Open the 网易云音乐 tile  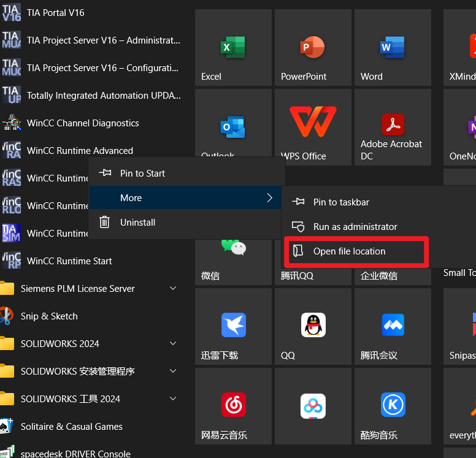click(x=233, y=406)
